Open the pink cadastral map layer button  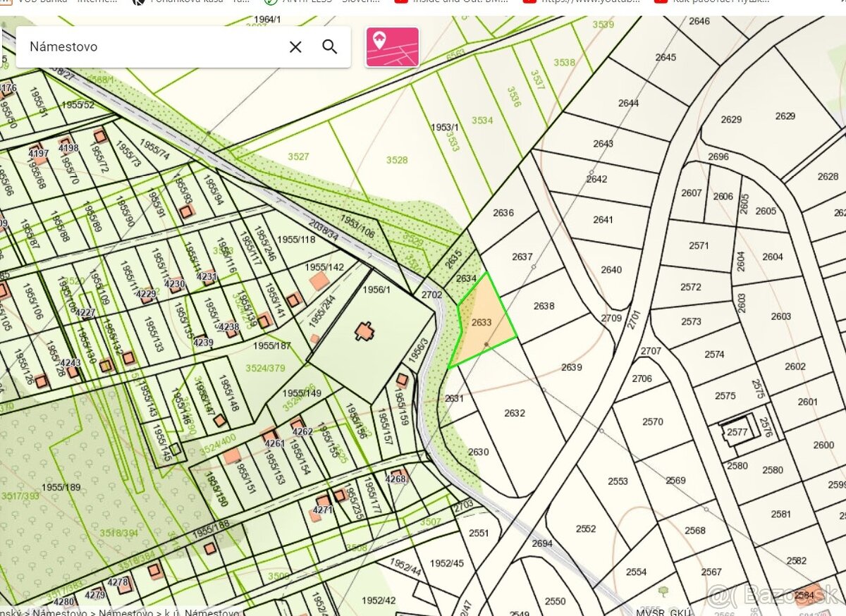(392, 47)
